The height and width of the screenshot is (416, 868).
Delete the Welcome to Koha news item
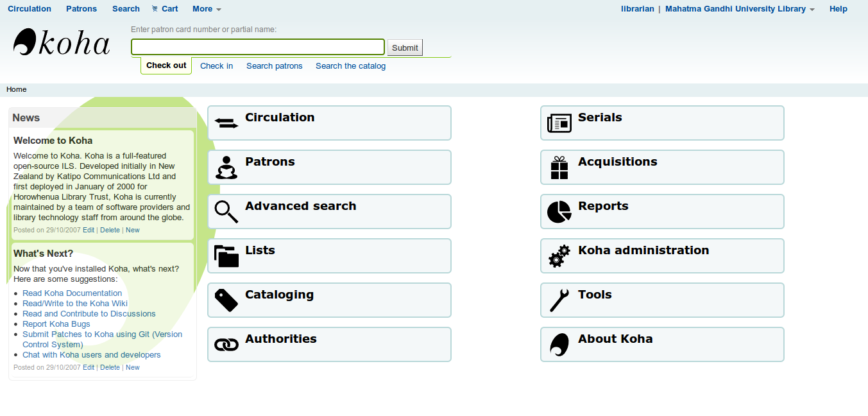(x=110, y=230)
